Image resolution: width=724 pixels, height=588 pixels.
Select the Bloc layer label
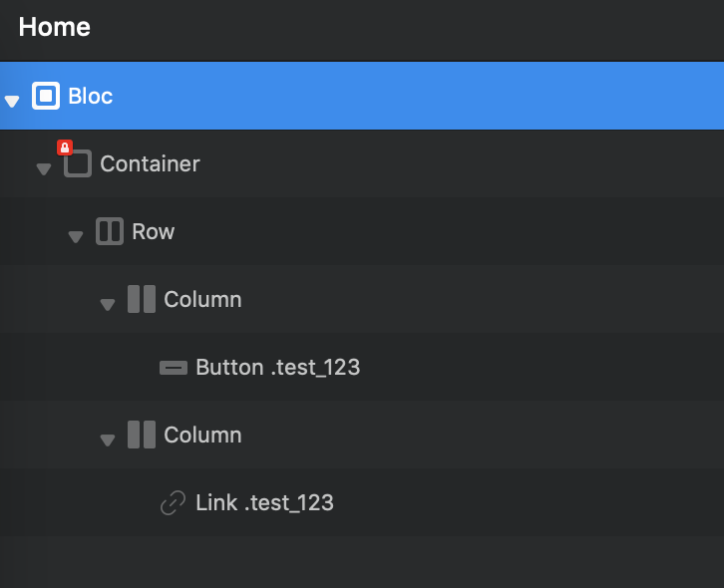tap(91, 97)
